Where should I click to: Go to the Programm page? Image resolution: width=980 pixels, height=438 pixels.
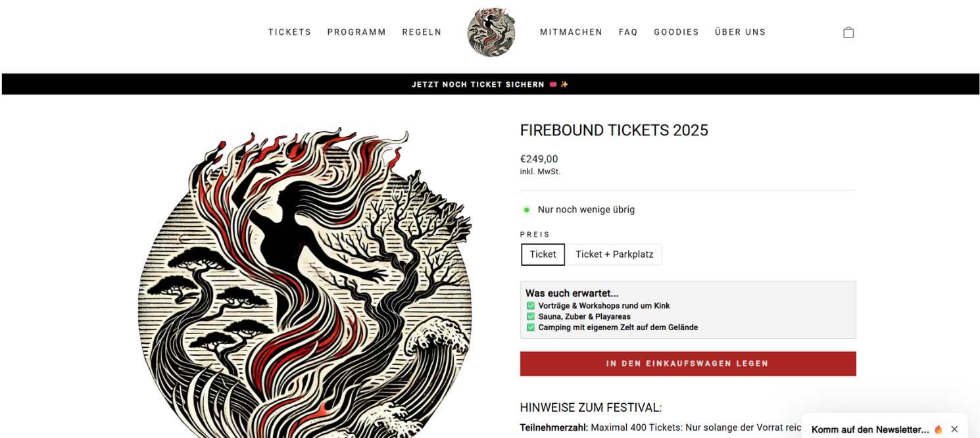356,32
